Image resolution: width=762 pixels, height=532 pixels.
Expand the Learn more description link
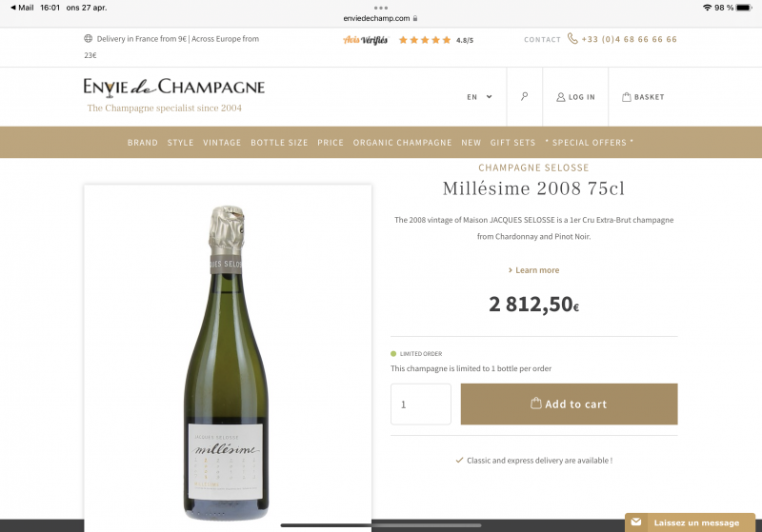[533, 270]
